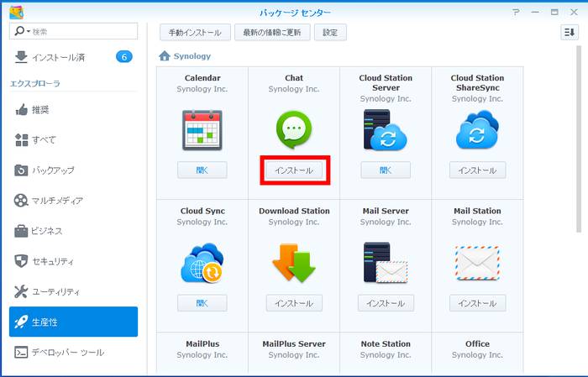Click the 手動インストール button
This screenshot has height=377, width=588.
[195, 32]
